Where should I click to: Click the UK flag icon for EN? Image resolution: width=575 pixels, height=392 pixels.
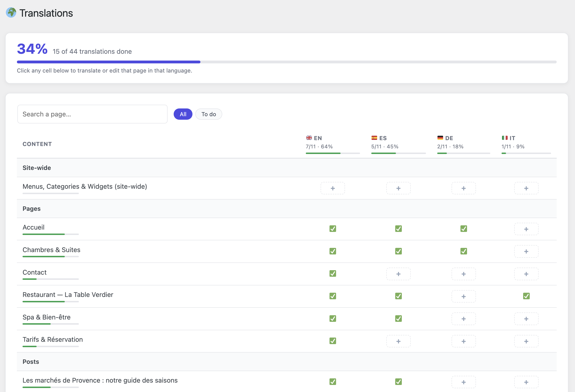[x=309, y=138]
